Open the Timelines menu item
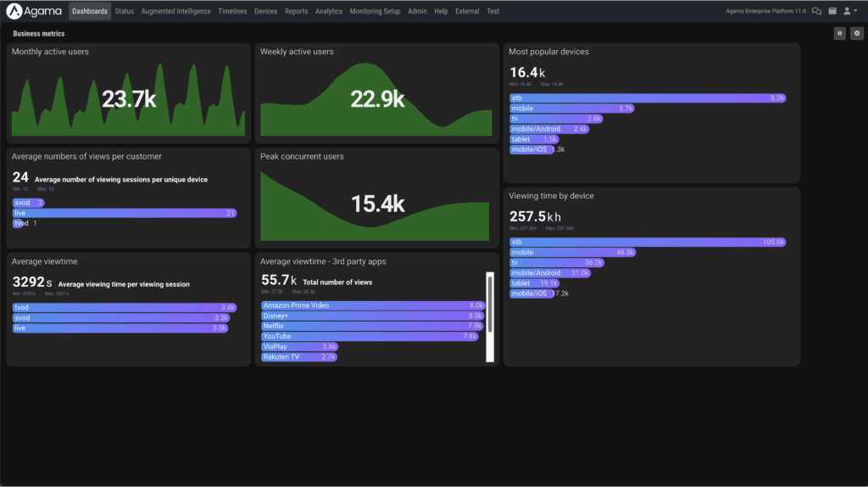 [x=232, y=11]
